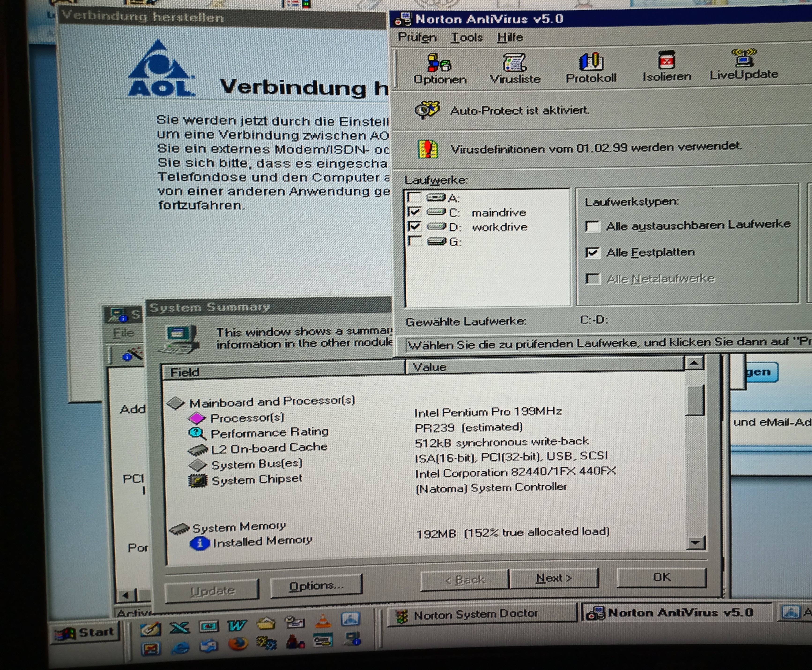This screenshot has height=670, width=812.
Task: Click value 192MB (152% true allocated load)
Action: point(513,533)
